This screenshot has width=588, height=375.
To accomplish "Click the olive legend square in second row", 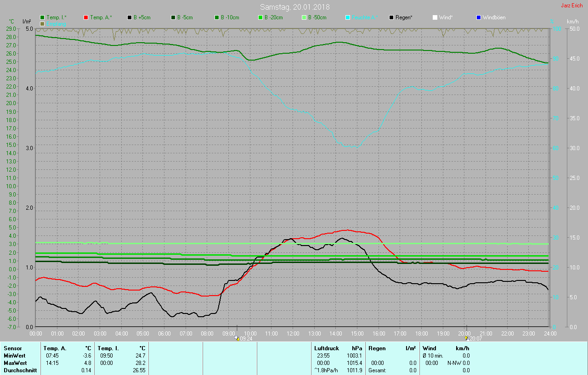I will coord(42,23).
